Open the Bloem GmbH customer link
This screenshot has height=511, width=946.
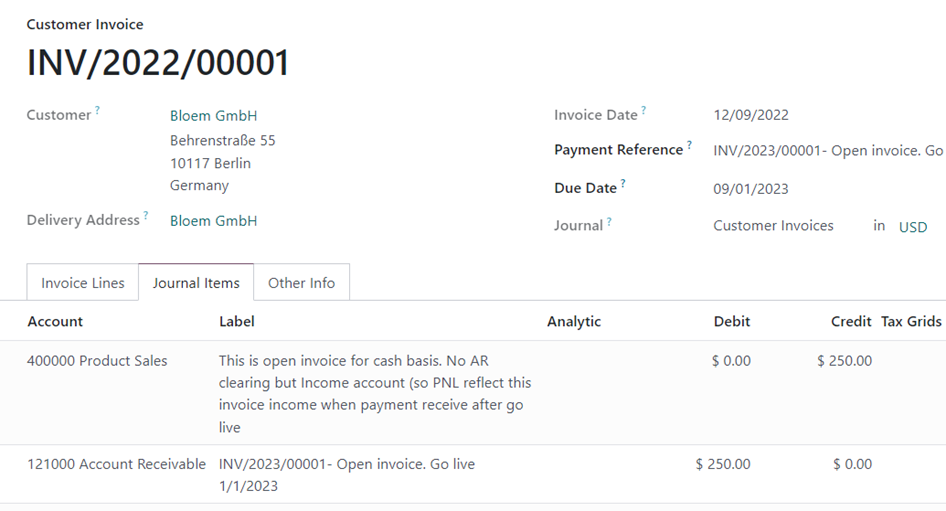point(214,116)
